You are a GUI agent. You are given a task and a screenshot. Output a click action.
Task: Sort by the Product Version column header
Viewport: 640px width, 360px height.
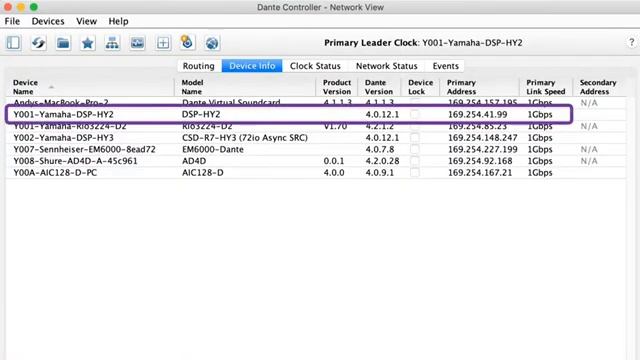pyautogui.click(x=337, y=87)
